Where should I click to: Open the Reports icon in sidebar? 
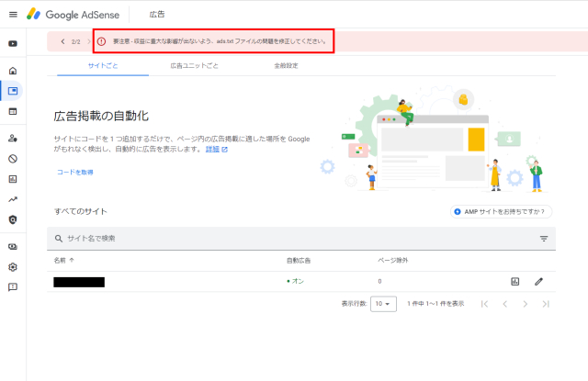pos(13,178)
